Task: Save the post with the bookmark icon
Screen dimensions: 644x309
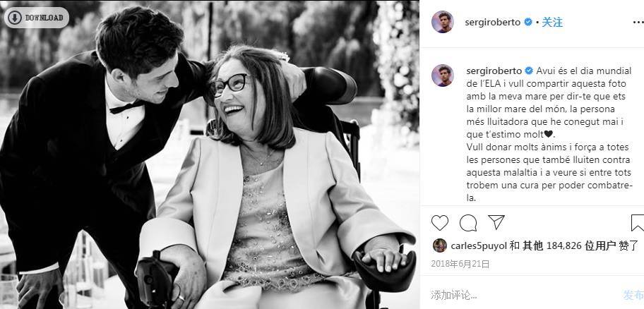Action: pyautogui.click(x=637, y=223)
